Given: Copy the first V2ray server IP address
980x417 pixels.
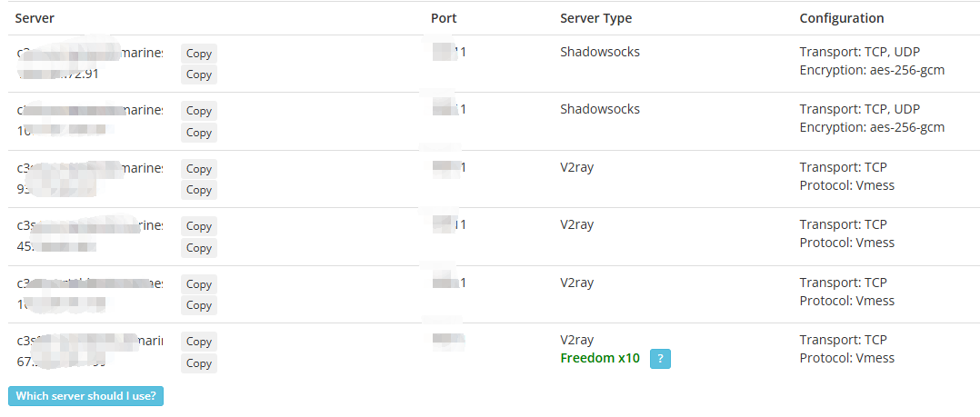Looking at the screenshot, I should point(199,190).
